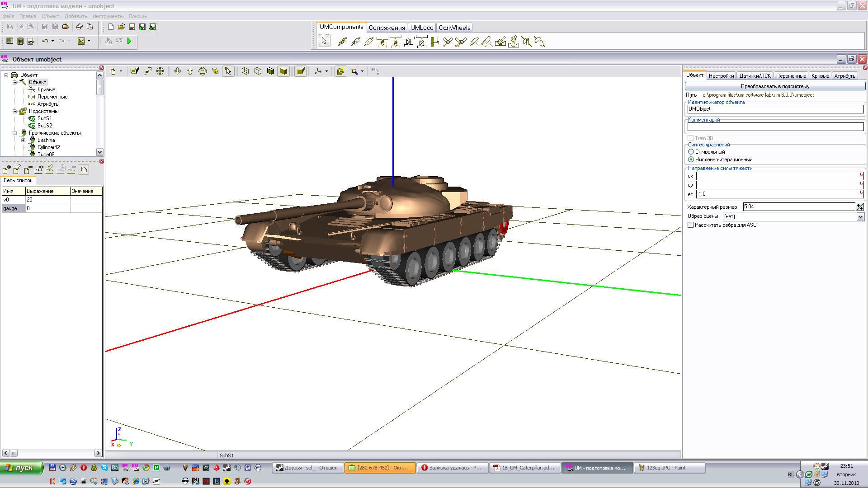Screen dimensions: 868x488
Task: Click the undo arrow icon
Action: coord(45,41)
